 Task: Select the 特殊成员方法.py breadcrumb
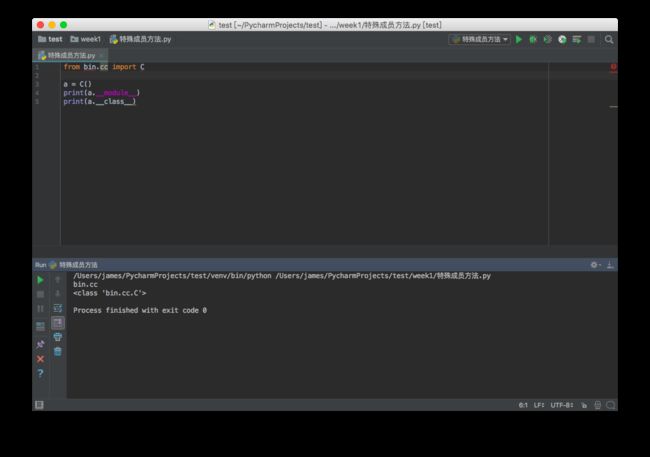(x=140, y=39)
